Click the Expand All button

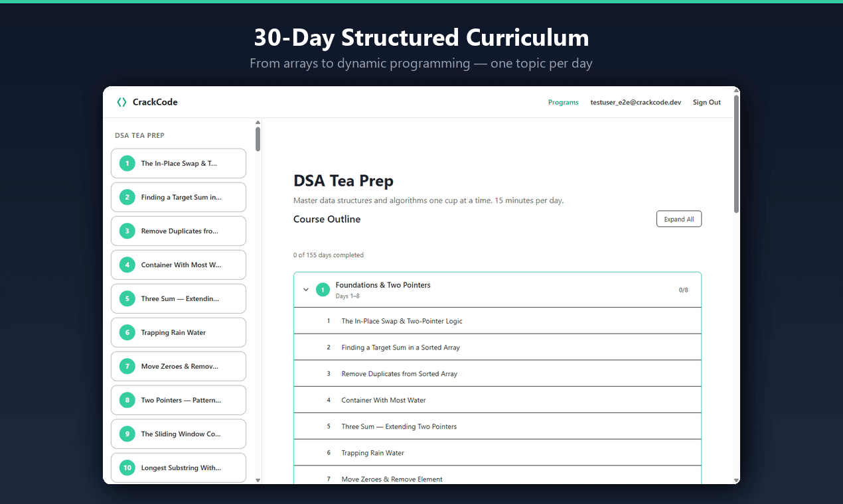click(x=679, y=219)
